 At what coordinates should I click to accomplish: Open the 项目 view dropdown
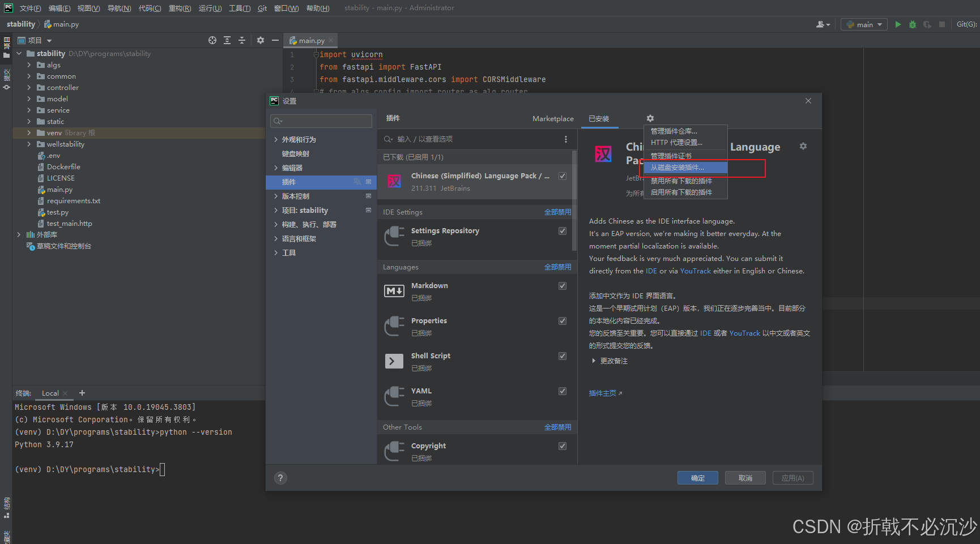click(x=35, y=40)
